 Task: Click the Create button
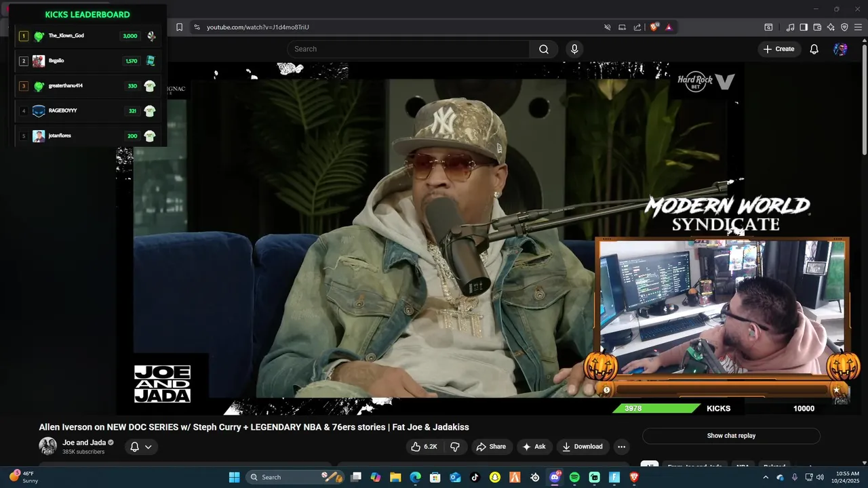pyautogui.click(x=778, y=49)
